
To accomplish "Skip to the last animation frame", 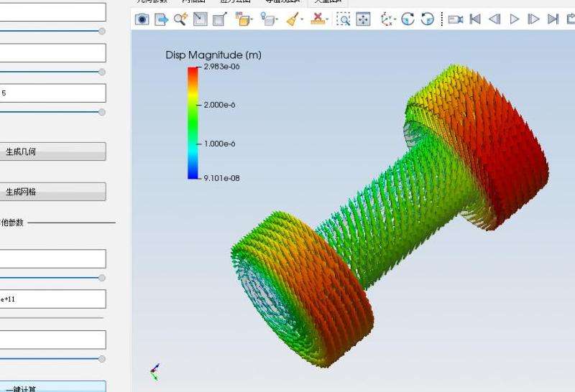I will point(553,19).
